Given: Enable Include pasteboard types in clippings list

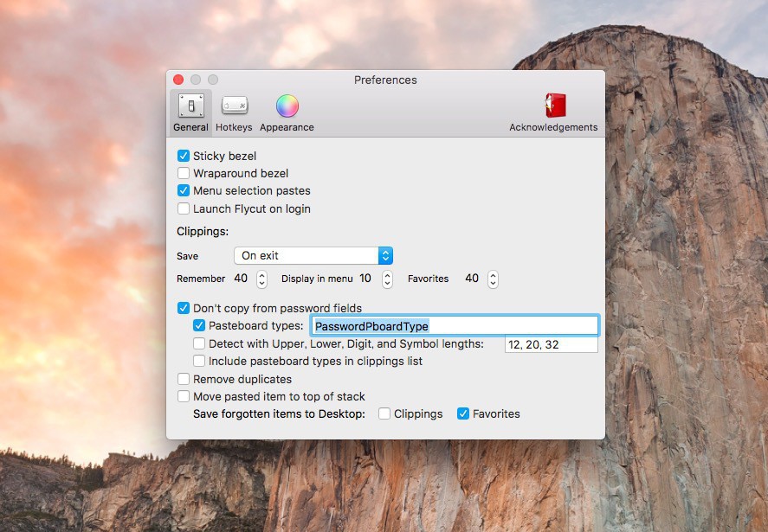Looking at the screenshot, I should [199, 361].
